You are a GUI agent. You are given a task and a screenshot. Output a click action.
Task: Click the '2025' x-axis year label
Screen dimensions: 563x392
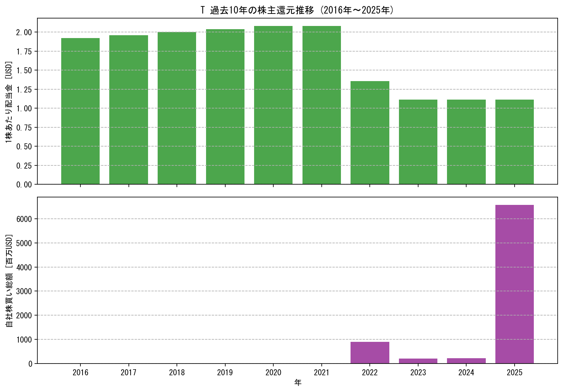click(515, 372)
